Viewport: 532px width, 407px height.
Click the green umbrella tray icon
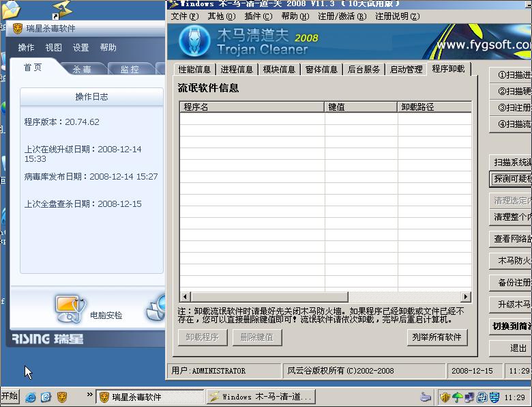(x=458, y=397)
